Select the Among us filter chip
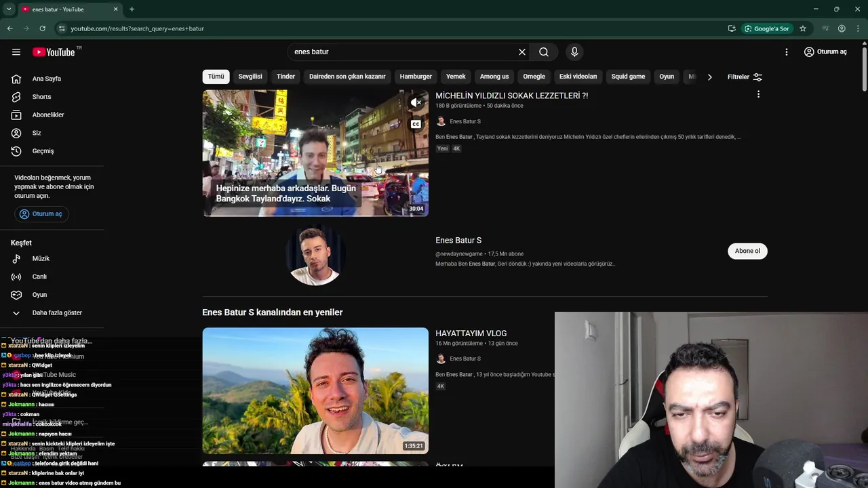868x488 pixels. 494,77
